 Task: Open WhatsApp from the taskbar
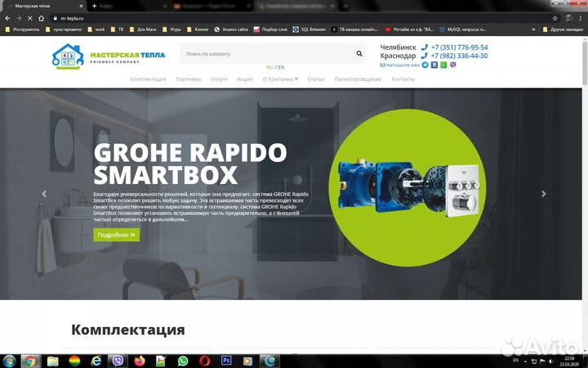pyautogui.click(x=183, y=361)
